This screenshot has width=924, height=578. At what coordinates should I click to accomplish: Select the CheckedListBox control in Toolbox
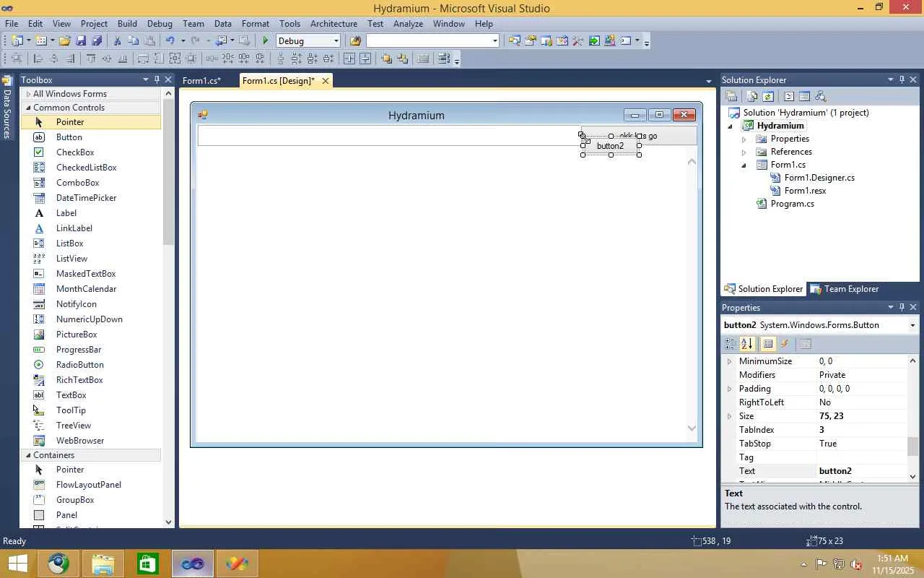90,168
